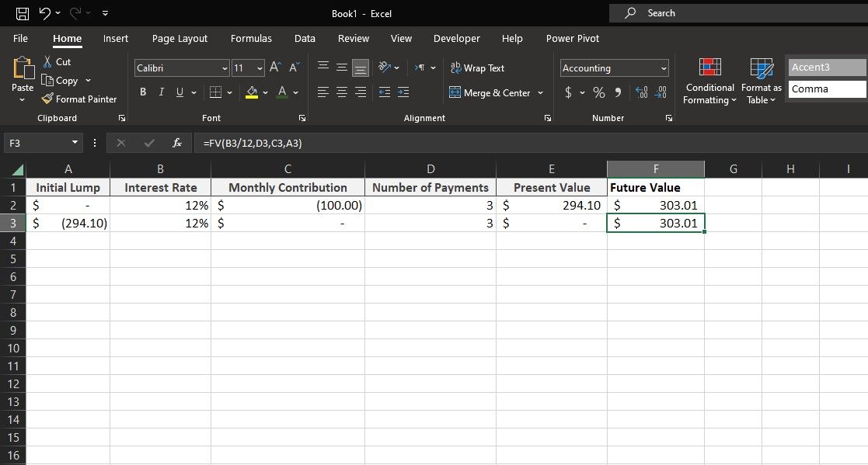Toggle italic formatting
This screenshot has width=868, height=465.
162,92
